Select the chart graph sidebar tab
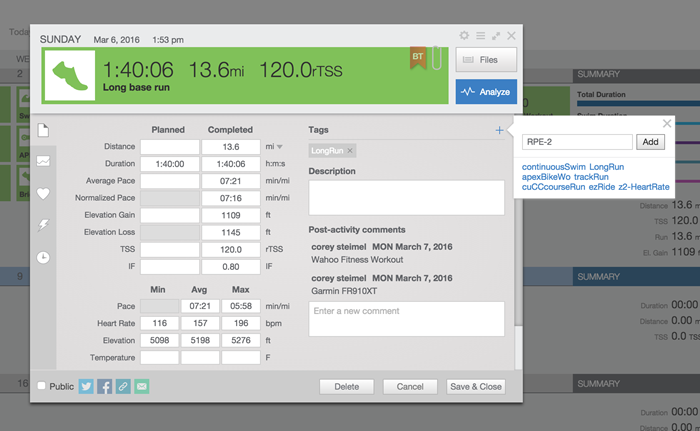The width and height of the screenshot is (700, 431). pyautogui.click(x=43, y=161)
